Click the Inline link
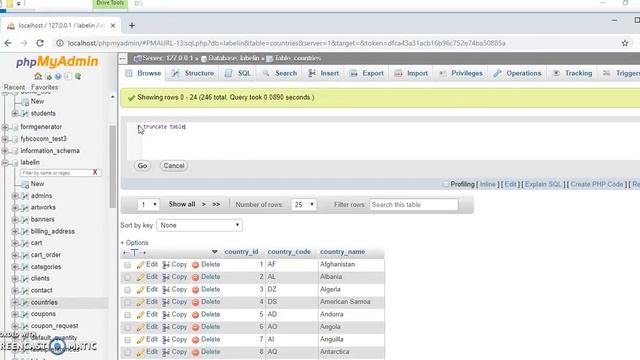This screenshot has width=640, height=360. (487, 184)
